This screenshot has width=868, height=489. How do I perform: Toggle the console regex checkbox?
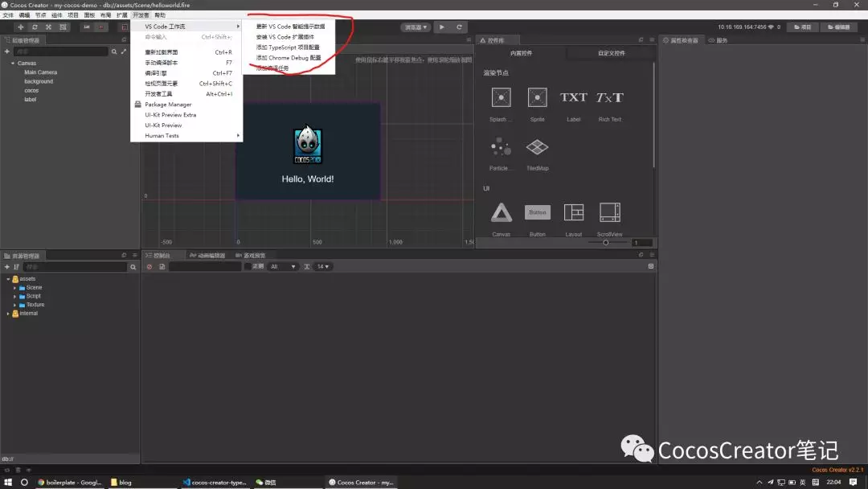coord(248,266)
